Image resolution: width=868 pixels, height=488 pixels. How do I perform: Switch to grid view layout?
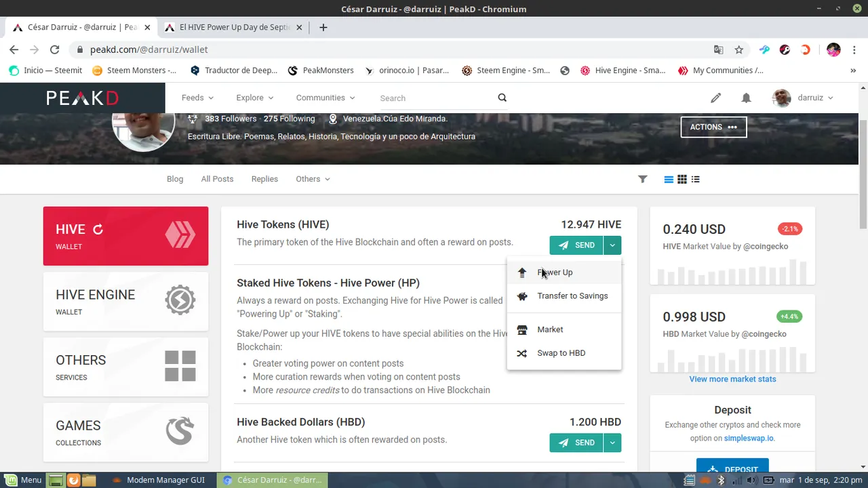click(682, 179)
